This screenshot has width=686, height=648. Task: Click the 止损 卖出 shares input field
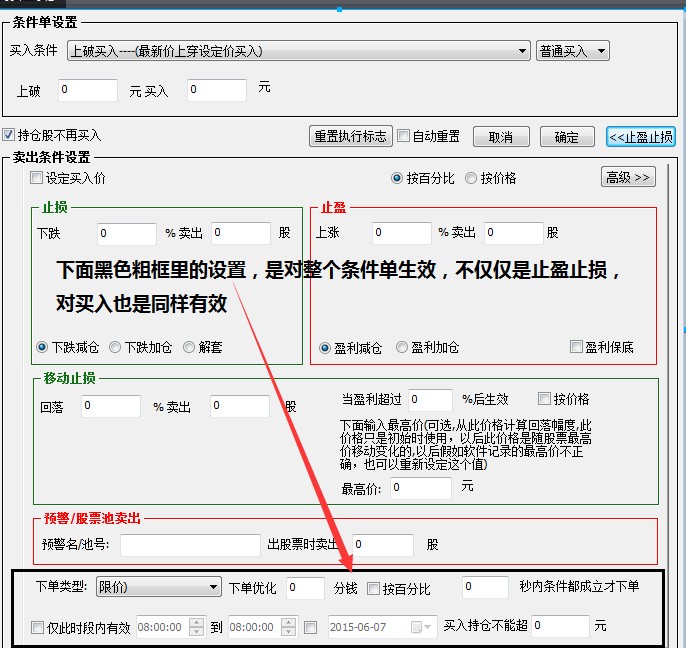pos(241,233)
